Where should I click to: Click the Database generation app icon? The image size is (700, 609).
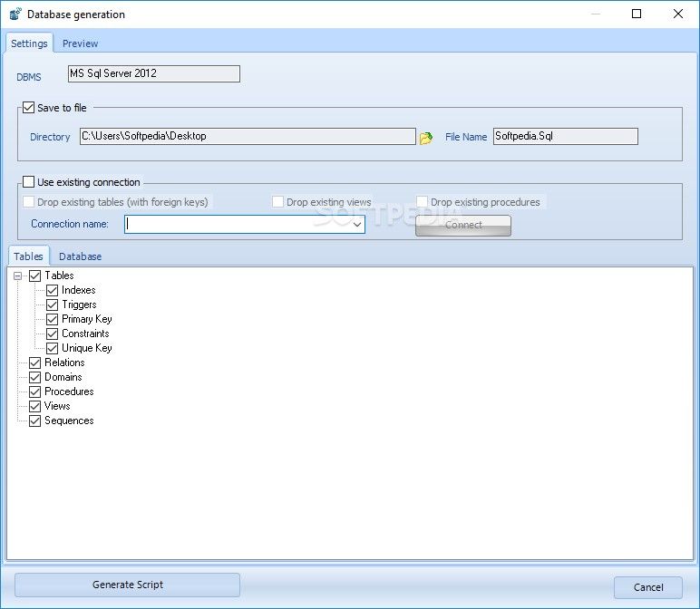15,14
